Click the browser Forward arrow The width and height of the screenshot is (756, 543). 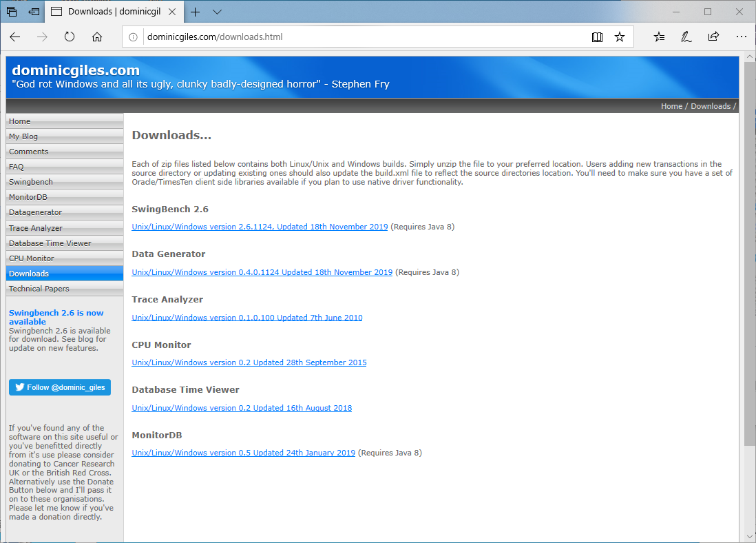coord(43,37)
